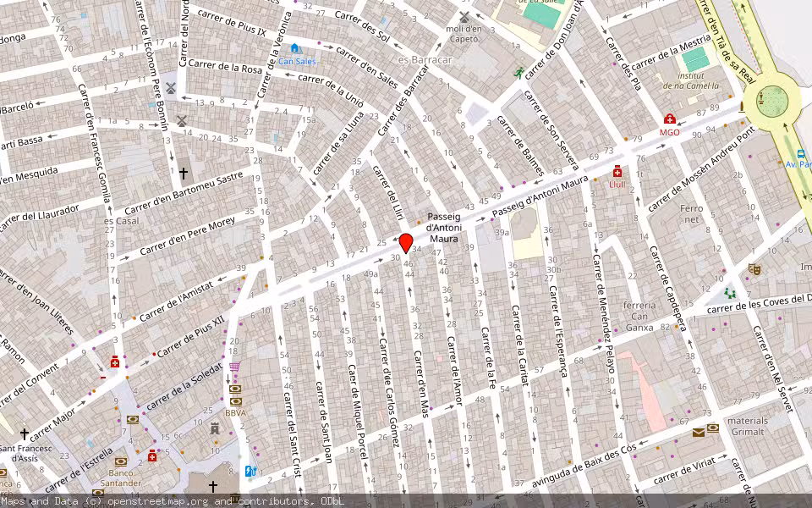Click the carrer Major street label
This screenshot has width=812, height=508.
pyautogui.click(x=52, y=424)
